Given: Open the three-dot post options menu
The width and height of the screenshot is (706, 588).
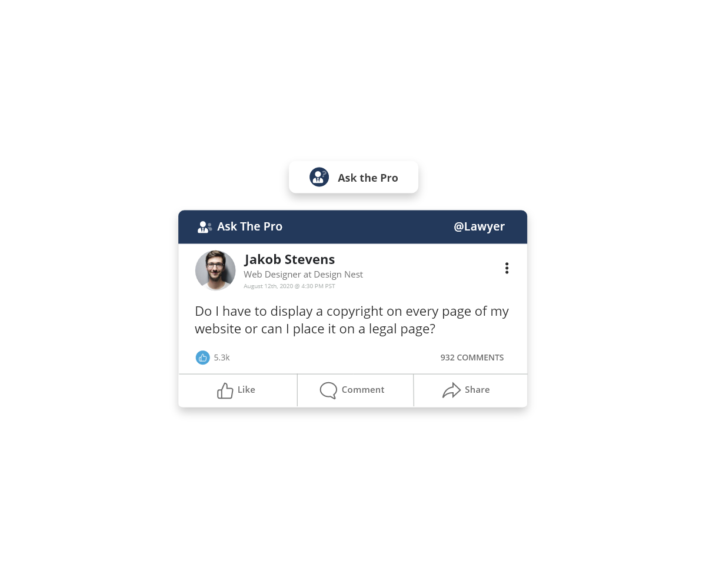Looking at the screenshot, I should (507, 268).
